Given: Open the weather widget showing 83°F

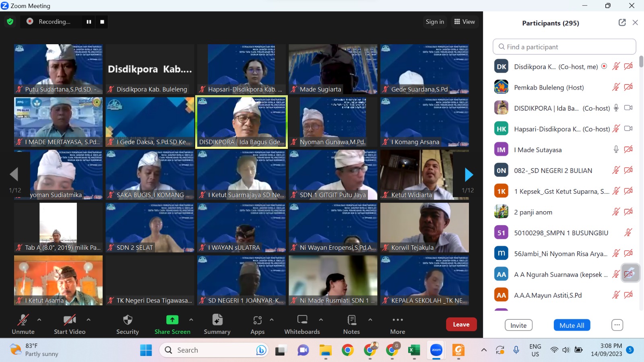Looking at the screenshot, I should point(34,350).
